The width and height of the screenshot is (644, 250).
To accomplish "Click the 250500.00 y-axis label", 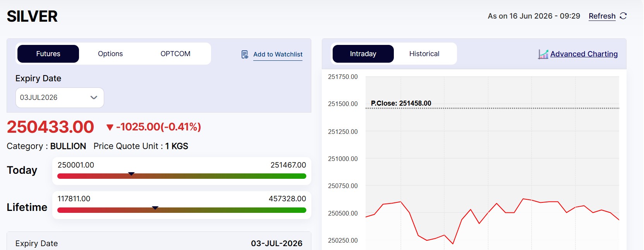I will pos(343,213).
